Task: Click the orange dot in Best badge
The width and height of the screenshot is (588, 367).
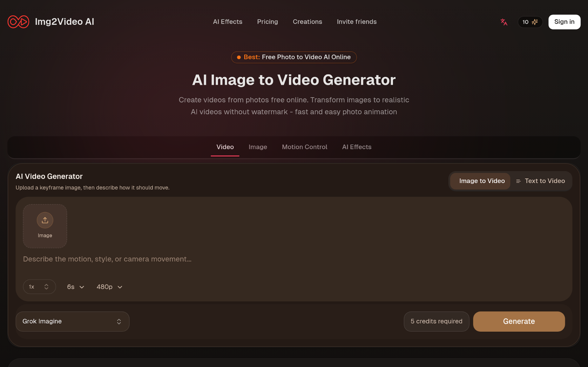Action: coord(239,57)
